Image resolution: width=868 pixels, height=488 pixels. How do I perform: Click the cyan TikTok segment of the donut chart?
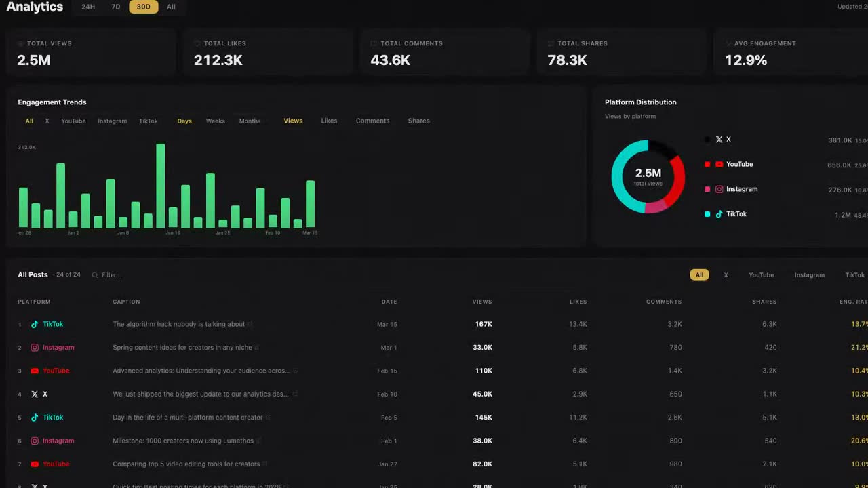point(616,178)
